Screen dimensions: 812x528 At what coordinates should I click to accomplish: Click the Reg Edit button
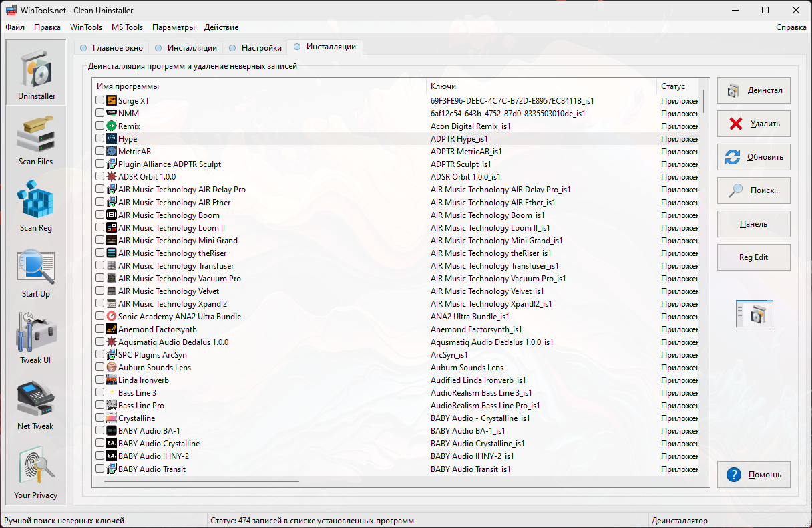coord(754,257)
